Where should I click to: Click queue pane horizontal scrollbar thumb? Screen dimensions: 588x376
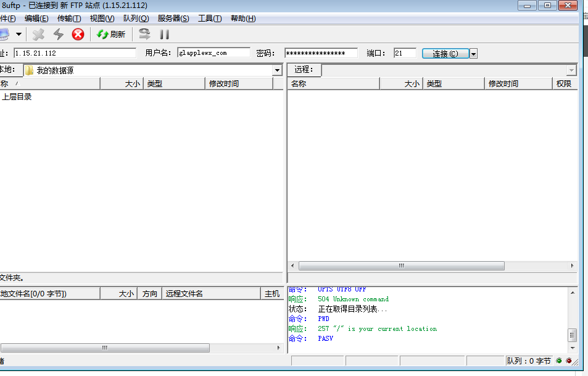pos(105,348)
